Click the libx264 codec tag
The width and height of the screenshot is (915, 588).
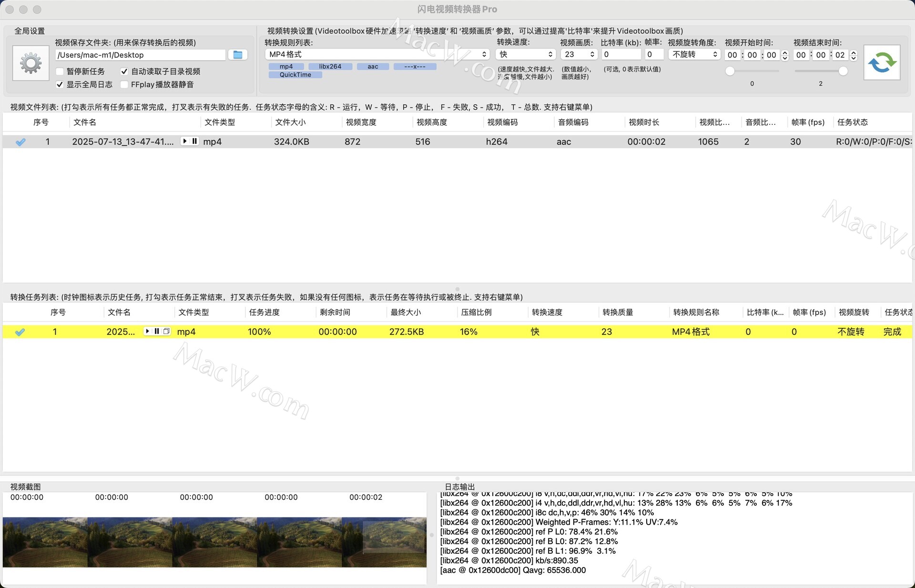tap(330, 67)
